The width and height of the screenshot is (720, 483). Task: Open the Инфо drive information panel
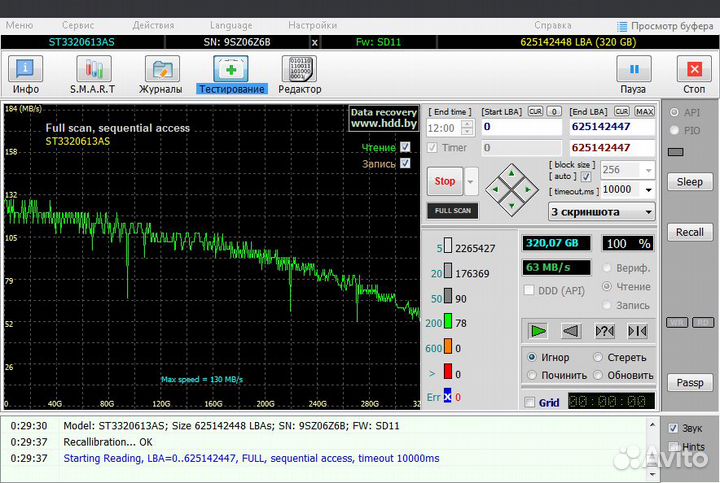click(x=25, y=70)
